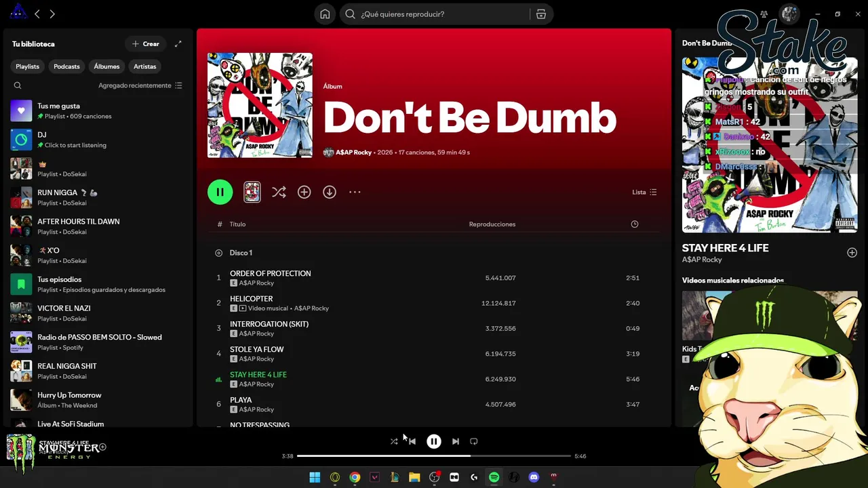Open the 'Tus me gusta' playlist
The height and width of the screenshot is (488, 868).
point(98,110)
